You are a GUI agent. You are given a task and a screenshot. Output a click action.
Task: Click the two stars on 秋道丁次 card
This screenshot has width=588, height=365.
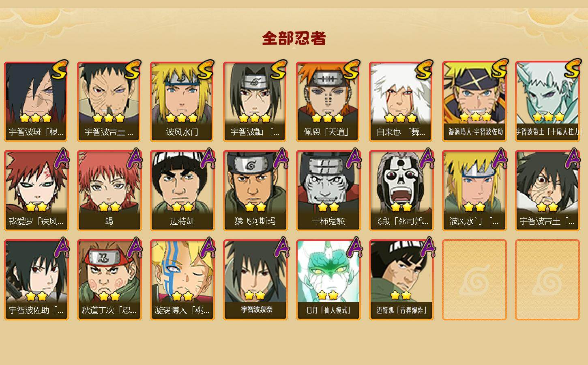109,296
